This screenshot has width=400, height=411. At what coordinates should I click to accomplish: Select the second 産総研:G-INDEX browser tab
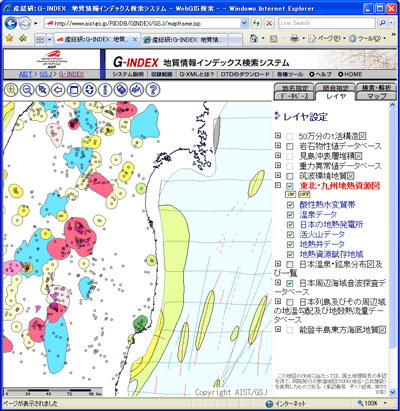coord(185,40)
